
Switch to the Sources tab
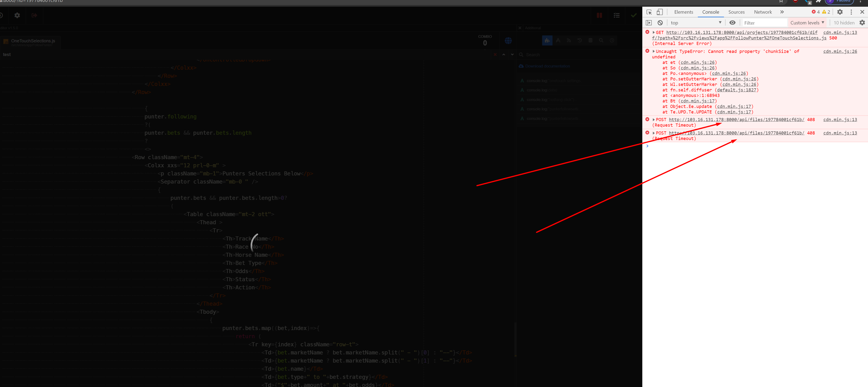(x=736, y=12)
